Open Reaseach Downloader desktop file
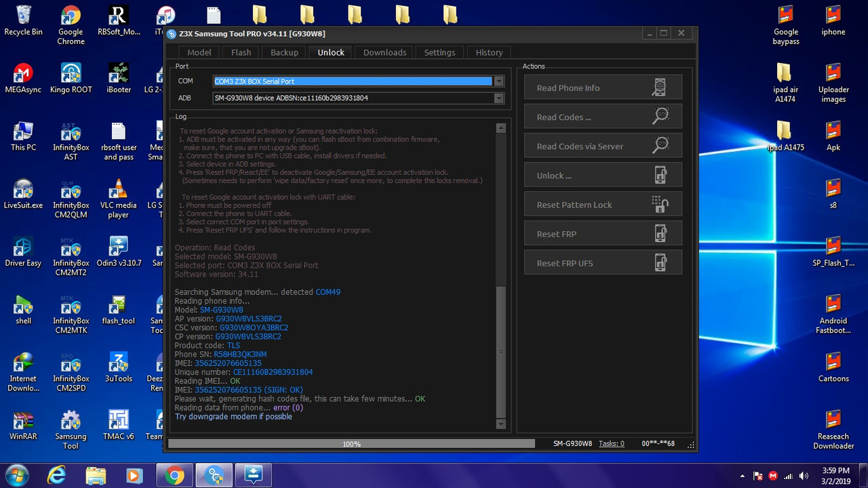 coord(833,429)
